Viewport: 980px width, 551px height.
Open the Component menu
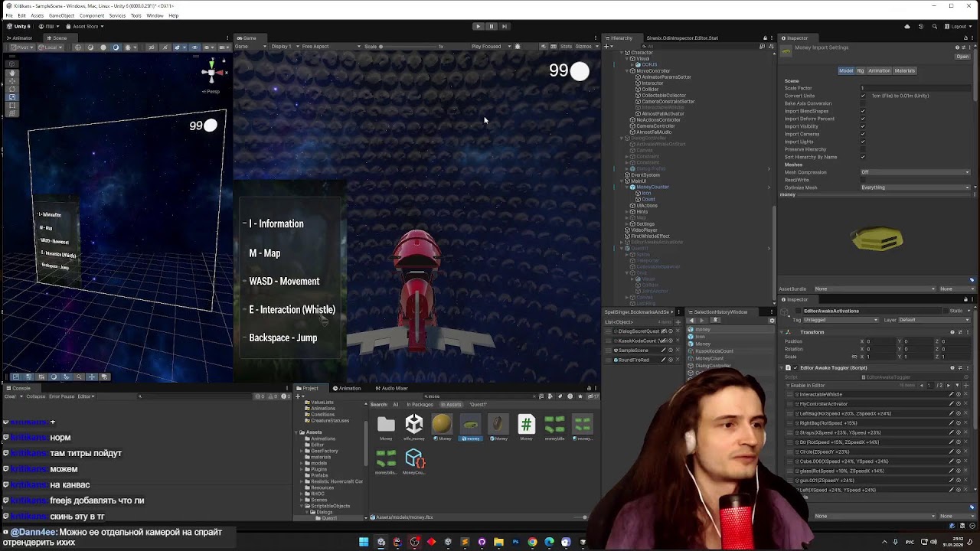(92, 15)
